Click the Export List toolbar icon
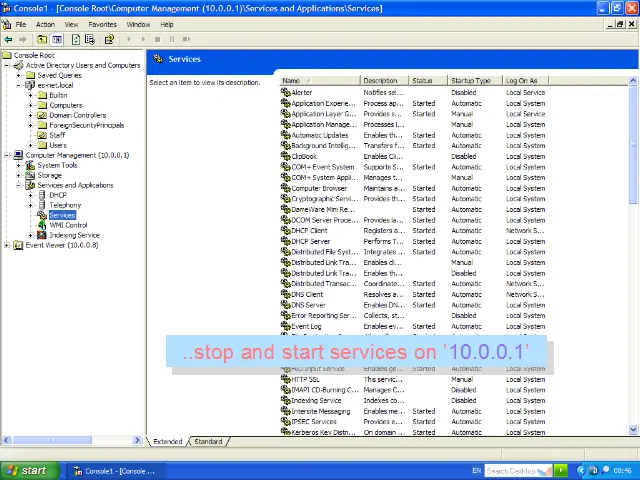Viewport: 640px width, 480px height. 90,40
